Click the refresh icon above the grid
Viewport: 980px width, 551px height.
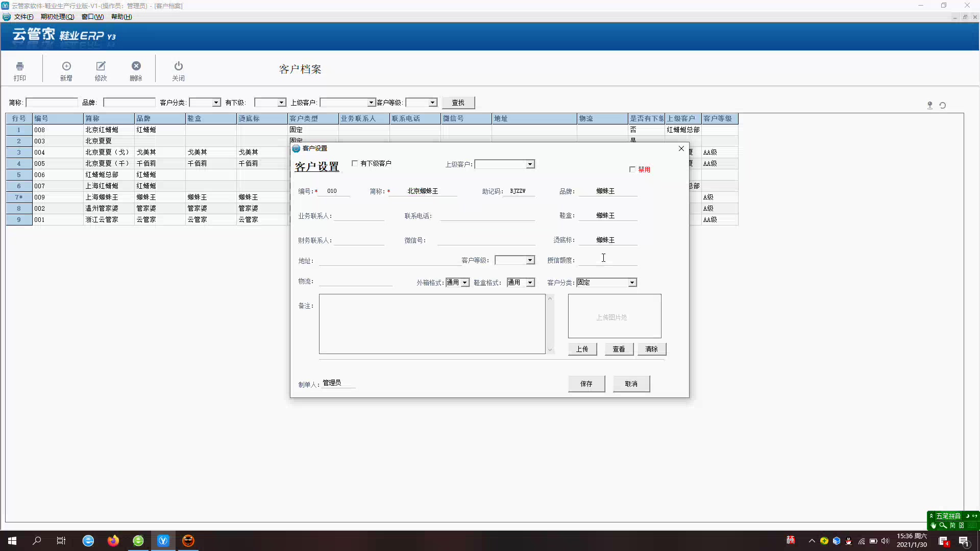click(x=943, y=106)
